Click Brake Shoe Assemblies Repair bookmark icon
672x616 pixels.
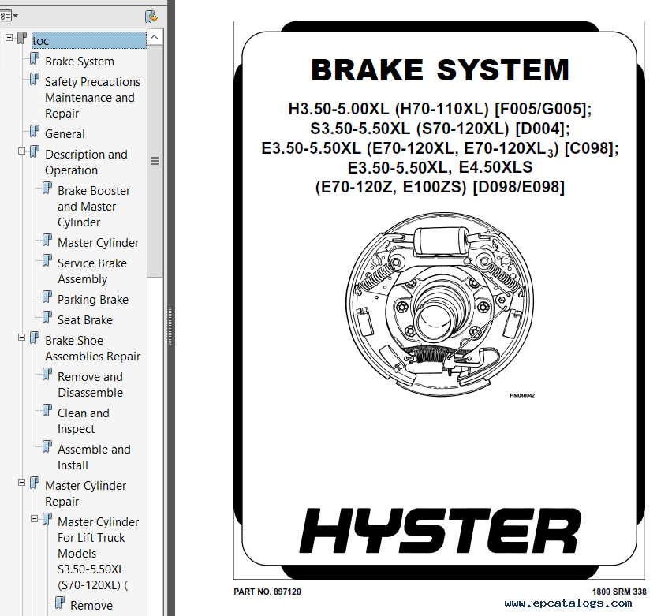point(35,338)
